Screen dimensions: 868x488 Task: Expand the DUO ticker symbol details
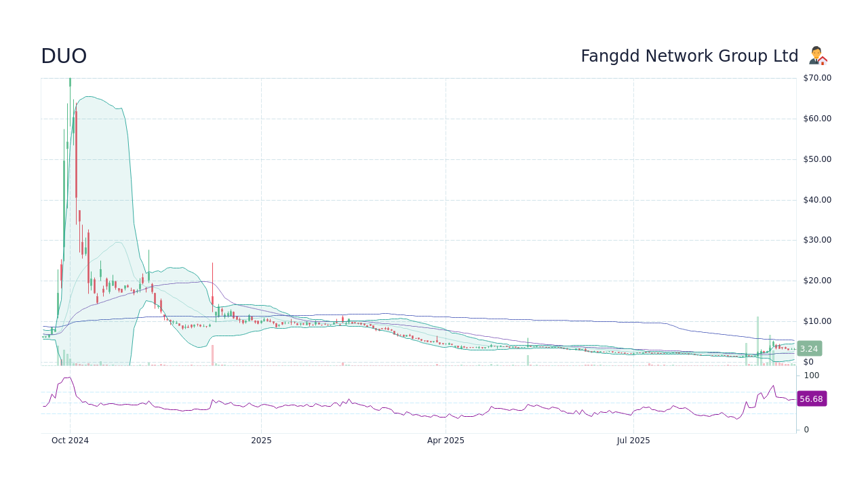[63, 56]
